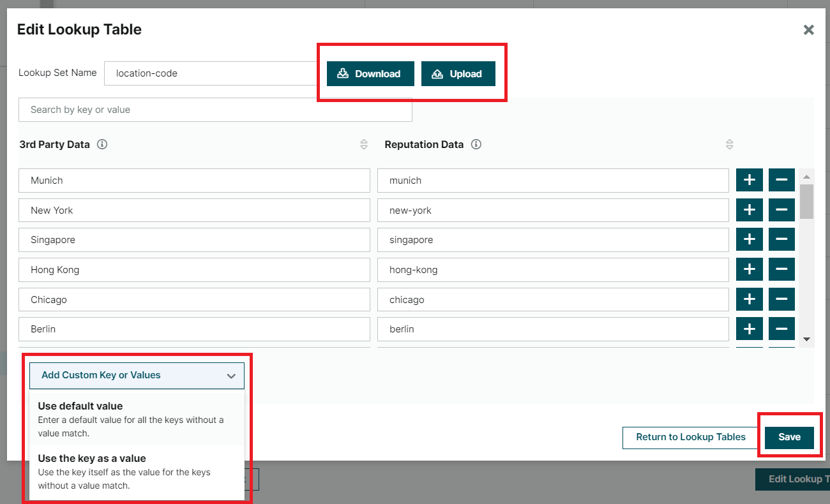
Task: Close the Edit Lookup Table dialog
Action: (808, 30)
